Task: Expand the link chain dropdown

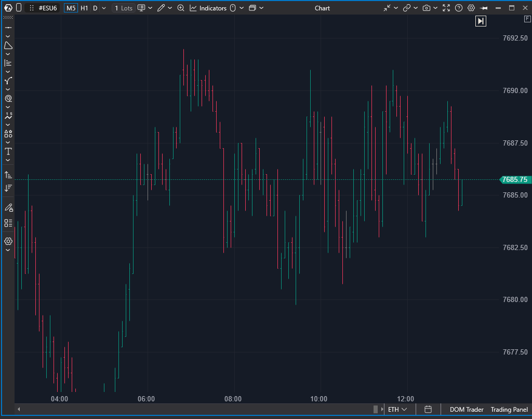Action: click(x=415, y=8)
